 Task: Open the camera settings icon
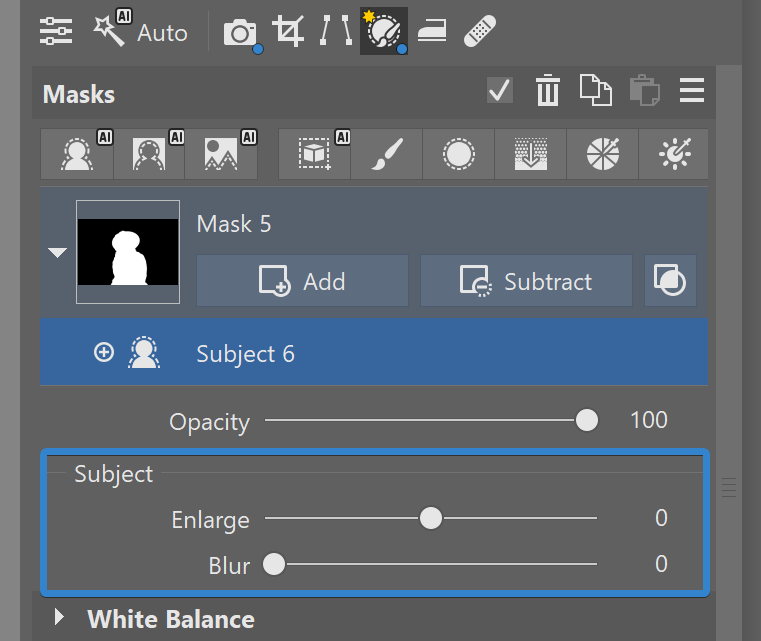(x=240, y=32)
